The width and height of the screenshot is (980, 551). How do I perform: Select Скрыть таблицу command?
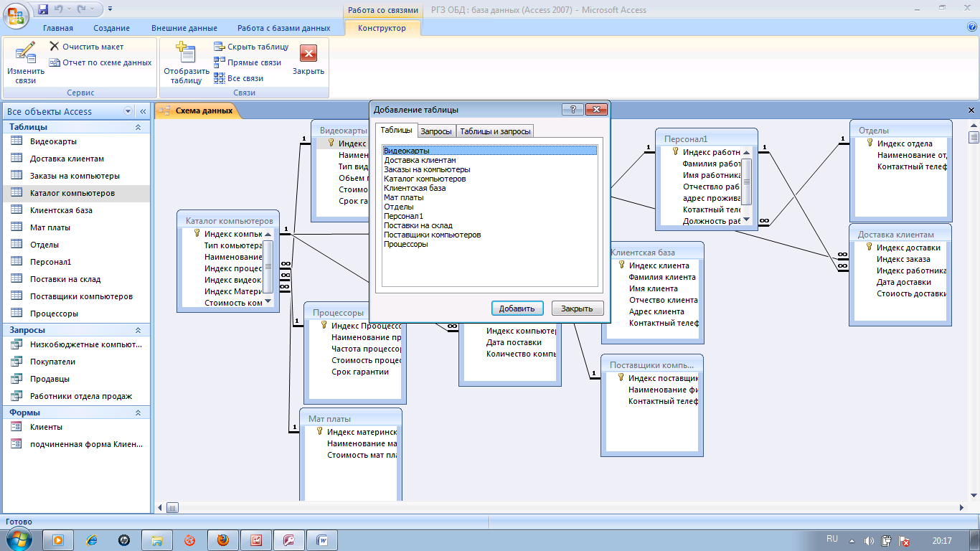point(251,47)
